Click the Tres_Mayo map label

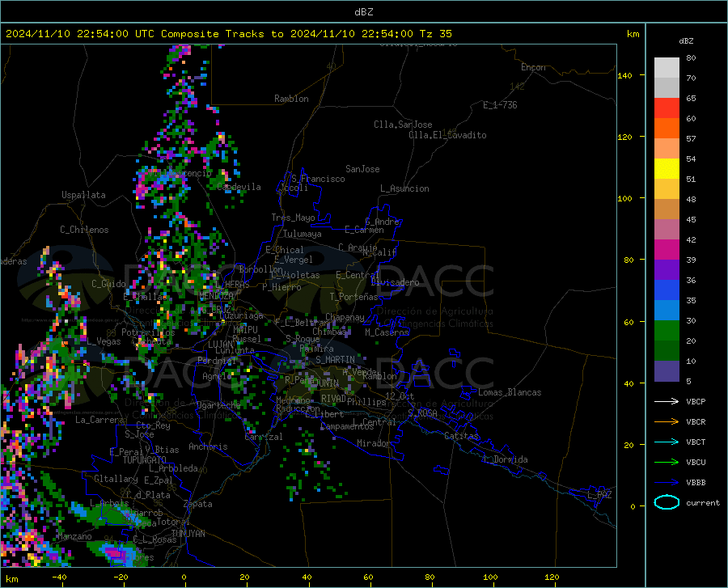pyautogui.click(x=293, y=218)
